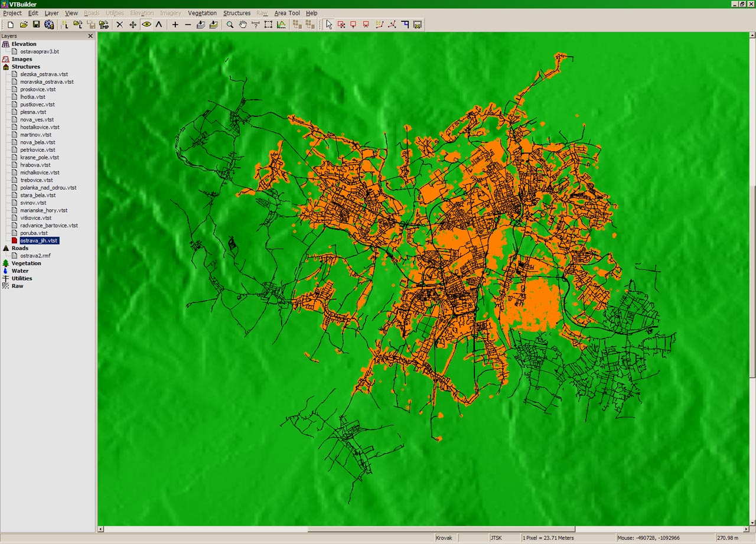756x544 pixels.
Task: Select slezska_ostrava.vtst layer
Action: [x=44, y=74]
